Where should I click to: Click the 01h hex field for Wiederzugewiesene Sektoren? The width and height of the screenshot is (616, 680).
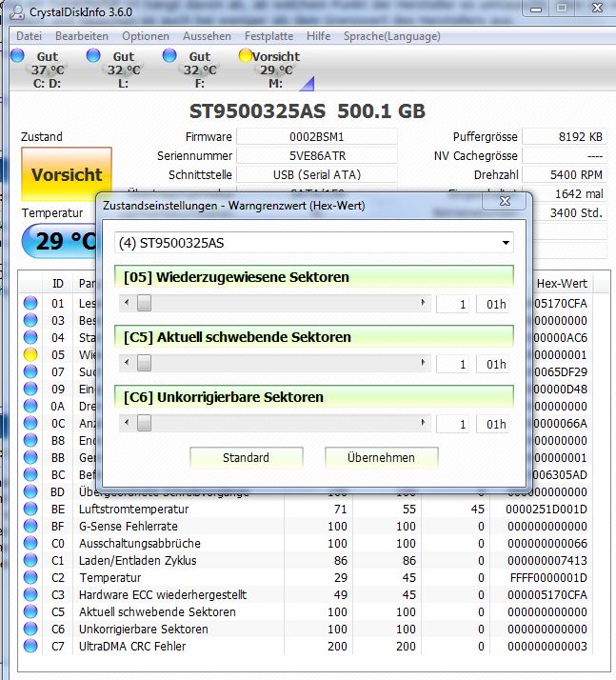[493, 304]
